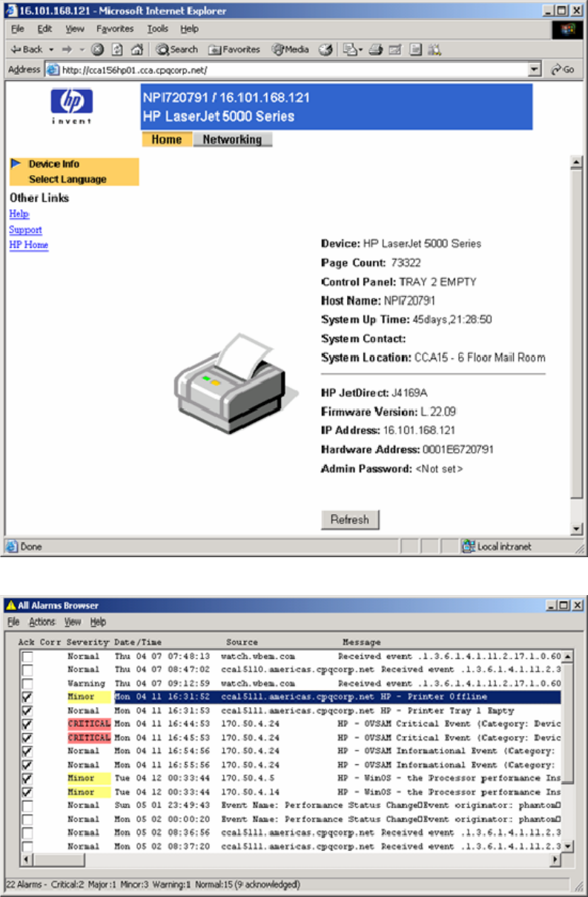The width and height of the screenshot is (588, 897).
Task: Open the Favorites pane from the toolbar
Action: pos(234,50)
